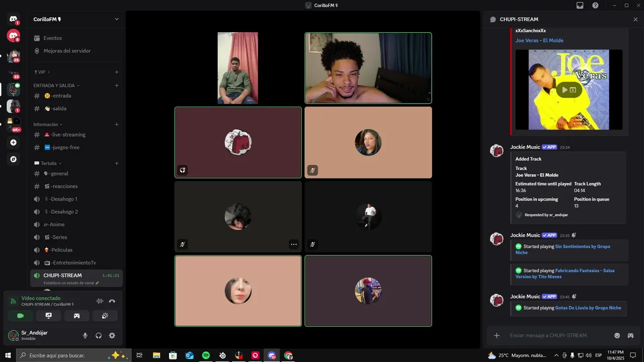Open Windows Start menu
The width and height of the screenshot is (644, 362).
[8, 355]
